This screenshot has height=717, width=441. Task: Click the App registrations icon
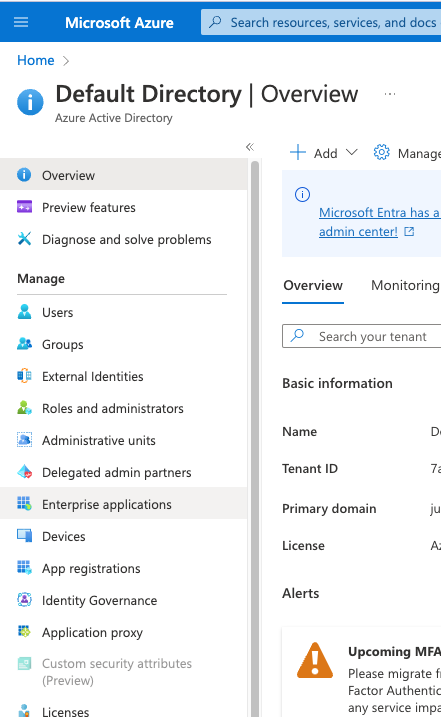(x=24, y=568)
